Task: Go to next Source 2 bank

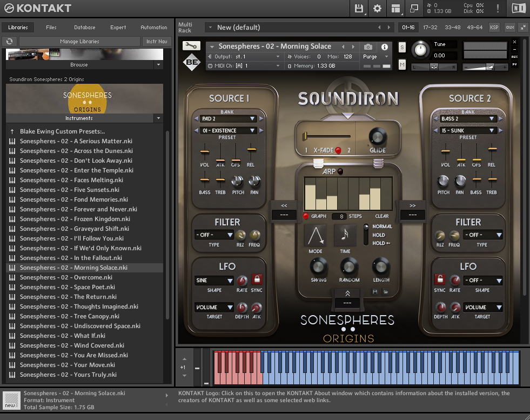Action: pos(501,119)
